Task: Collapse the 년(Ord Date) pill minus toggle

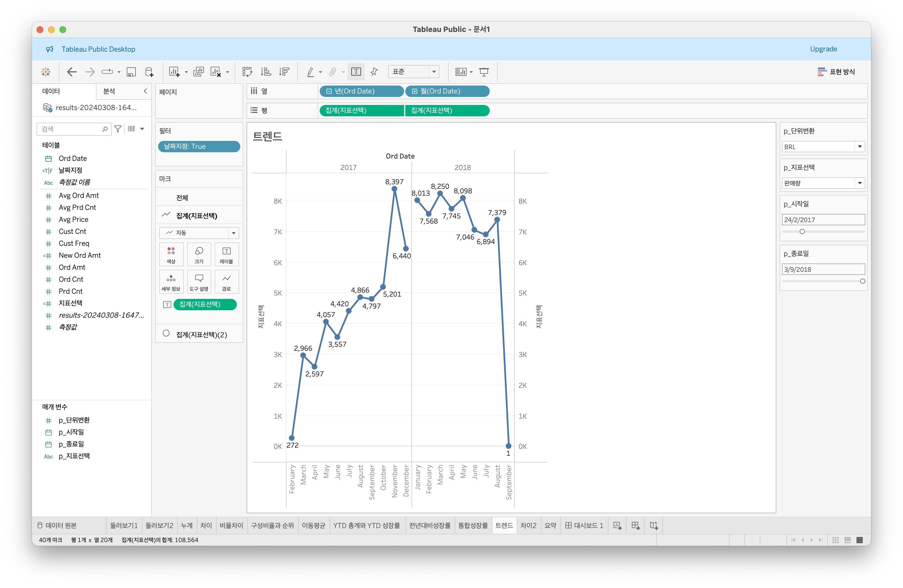Action: pyautogui.click(x=329, y=91)
